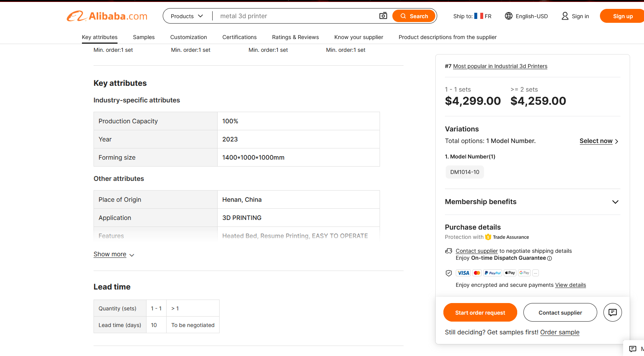The height and width of the screenshot is (356, 644).
Task: Click the camera image search icon
Action: click(383, 16)
